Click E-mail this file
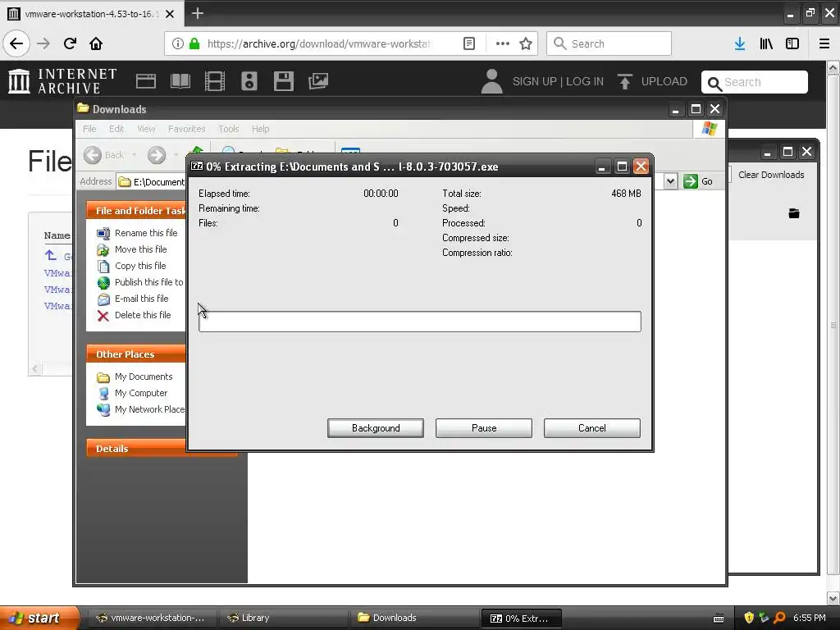Viewport: 840px width, 630px height. 141,299
